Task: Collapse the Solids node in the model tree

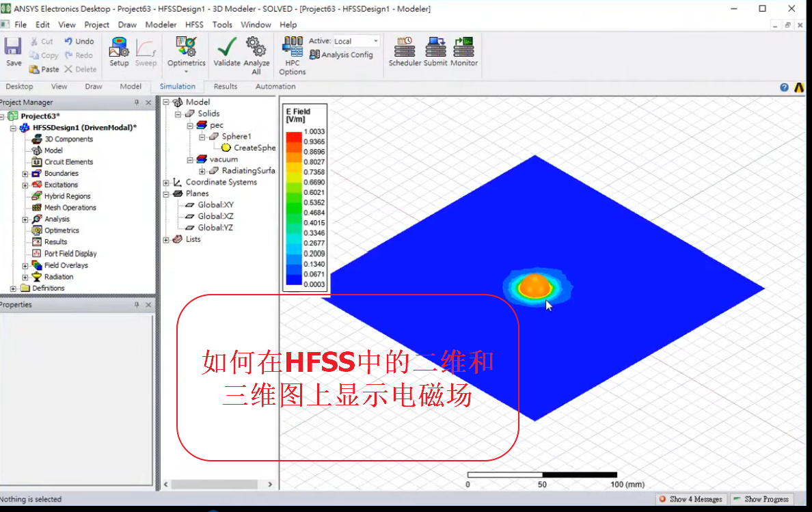Action: point(178,114)
